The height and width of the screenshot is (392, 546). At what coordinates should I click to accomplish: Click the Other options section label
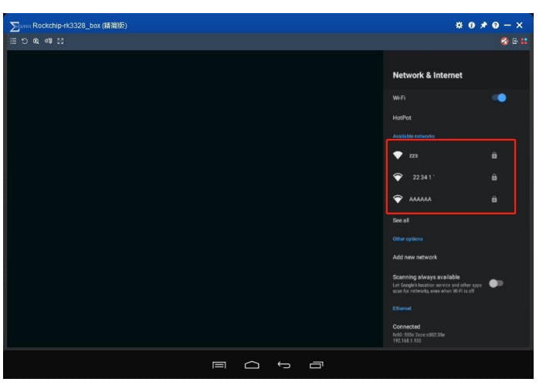click(x=408, y=239)
